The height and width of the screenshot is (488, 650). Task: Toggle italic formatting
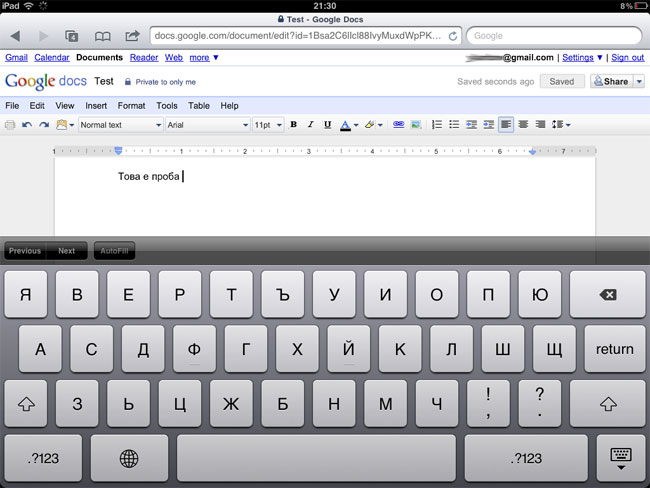click(x=310, y=124)
